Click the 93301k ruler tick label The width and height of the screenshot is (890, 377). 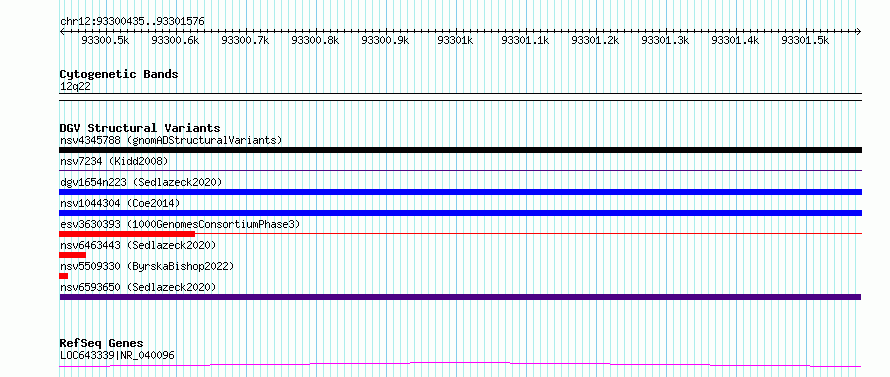(x=455, y=40)
